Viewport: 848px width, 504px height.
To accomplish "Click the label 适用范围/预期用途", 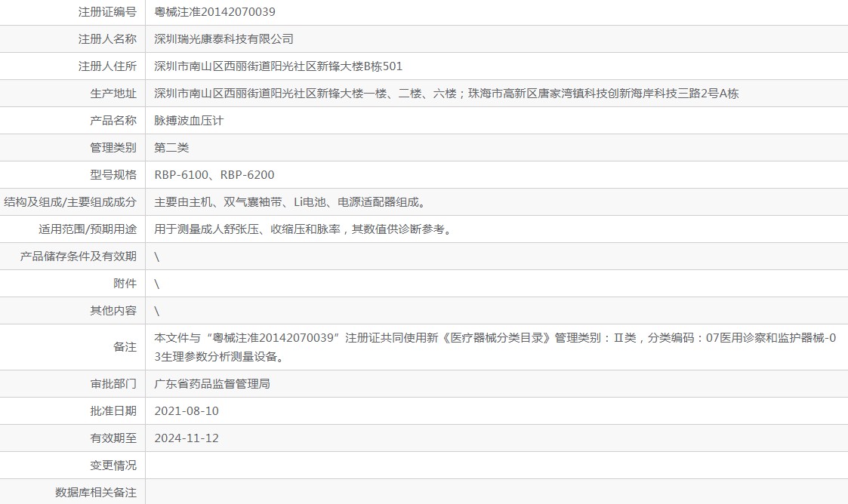I will 88,229.
